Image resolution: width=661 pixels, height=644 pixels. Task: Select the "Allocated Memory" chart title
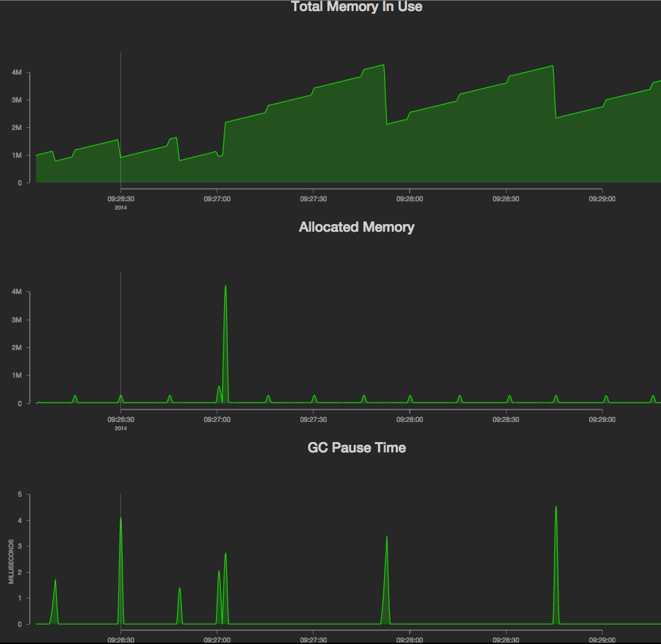click(356, 227)
